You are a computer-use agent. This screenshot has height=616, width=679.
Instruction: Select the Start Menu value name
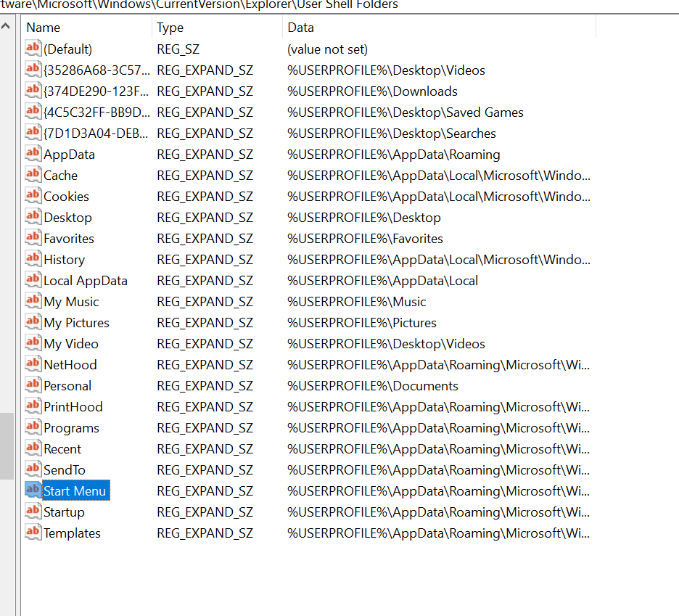[75, 490]
